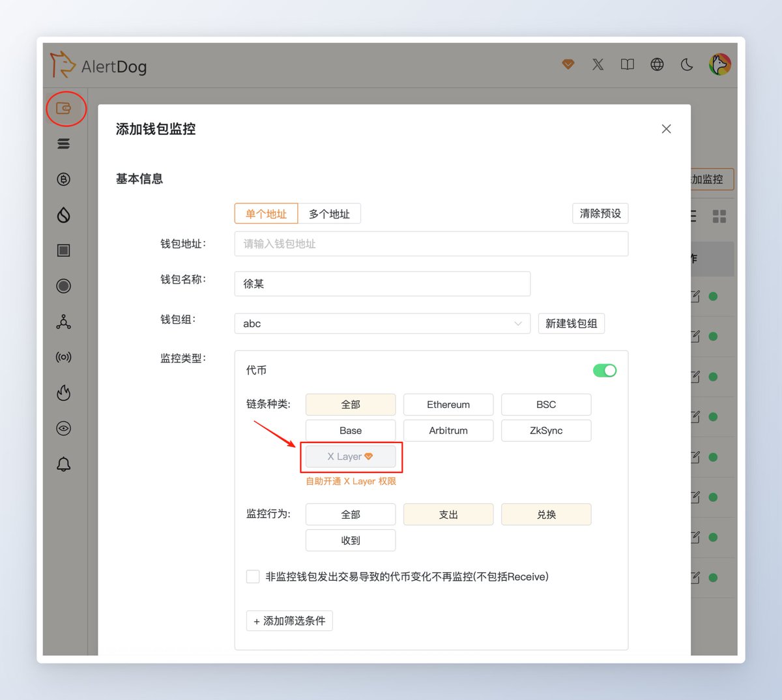Open the notification bell in sidebar
782x700 pixels.
tap(64, 464)
